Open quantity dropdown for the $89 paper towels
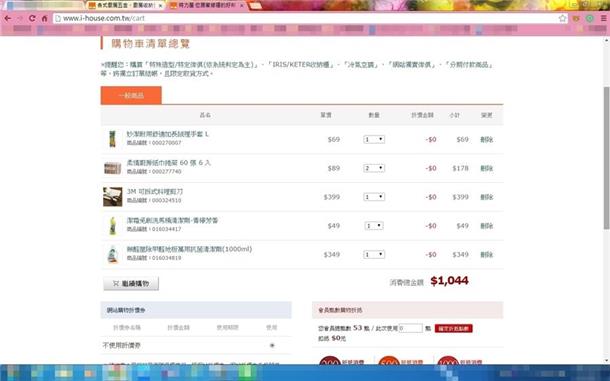 click(374, 168)
